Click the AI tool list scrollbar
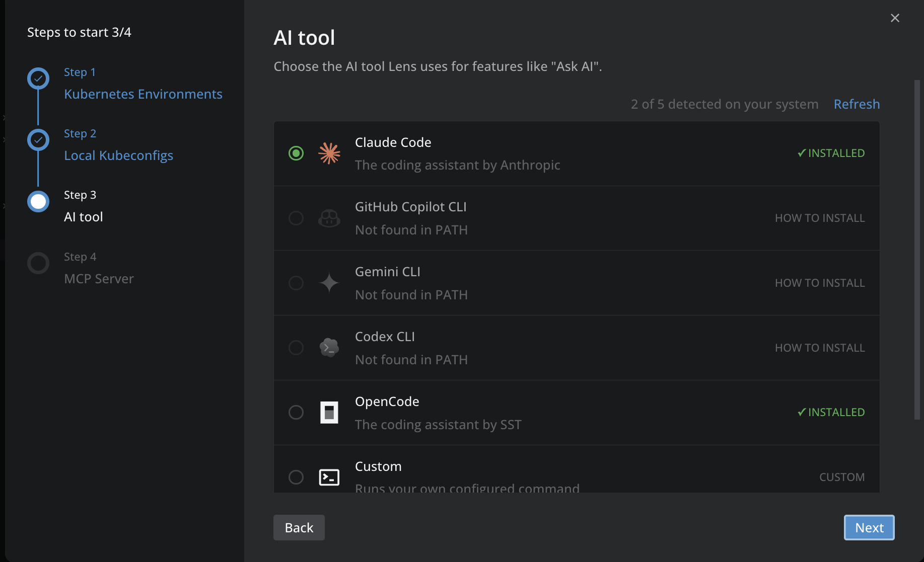 click(x=917, y=249)
